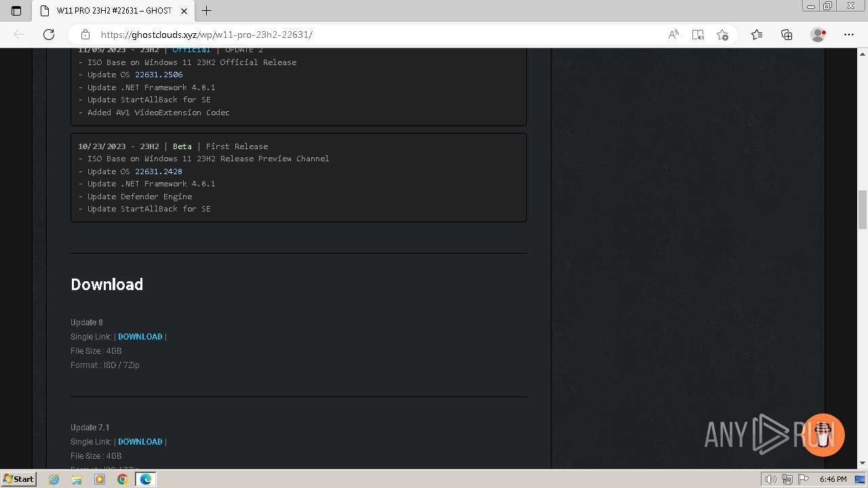Viewport: 868px width, 488px height.
Task: Click the page scrollbar thumb
Action: [x=863, y=211]
